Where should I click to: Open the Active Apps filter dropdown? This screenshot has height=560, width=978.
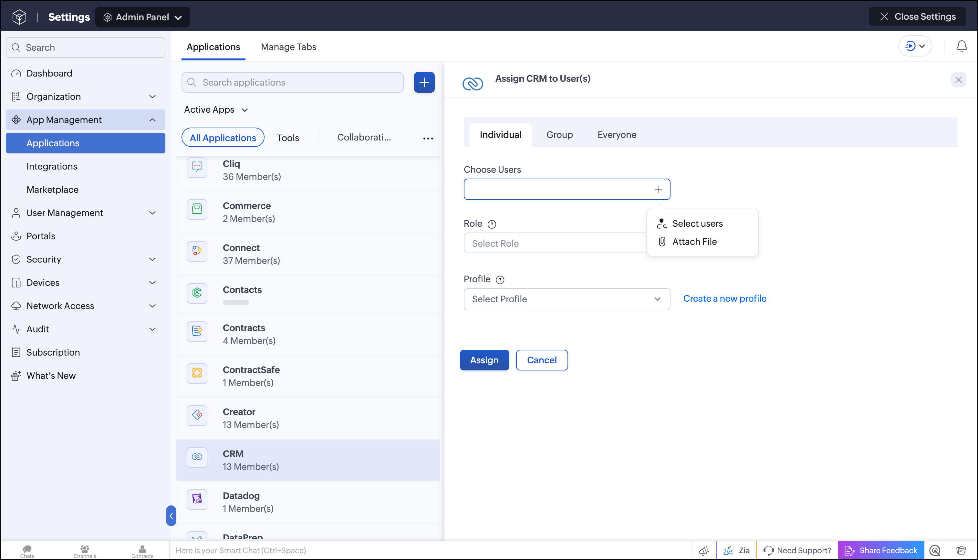216,109
